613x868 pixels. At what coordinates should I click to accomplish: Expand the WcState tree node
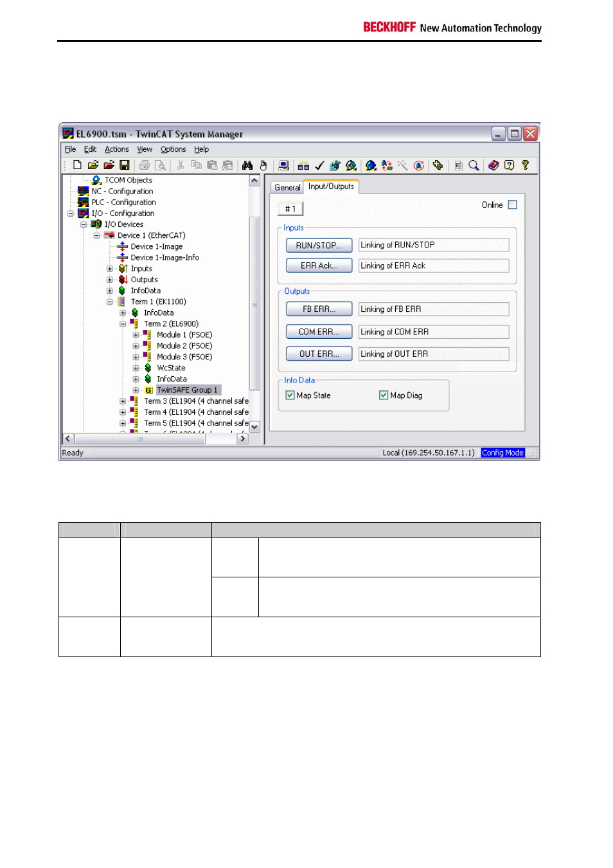tap(136, 368)
